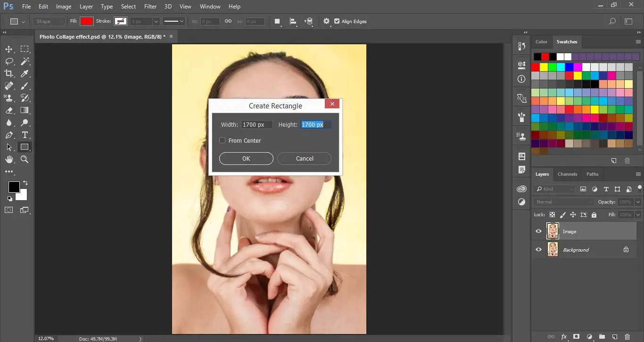Cancel the Create Rectangle dialog
The height and width of the screenshot is (342, 644).
304,158
